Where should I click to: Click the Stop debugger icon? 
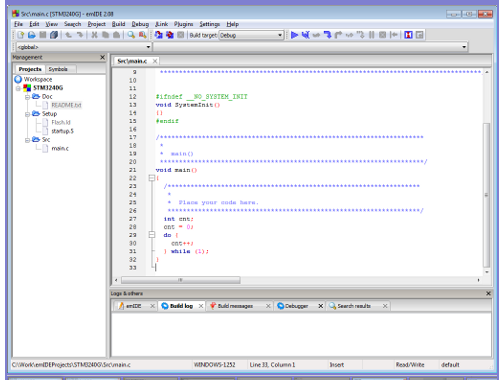click(x=382, y=35)
